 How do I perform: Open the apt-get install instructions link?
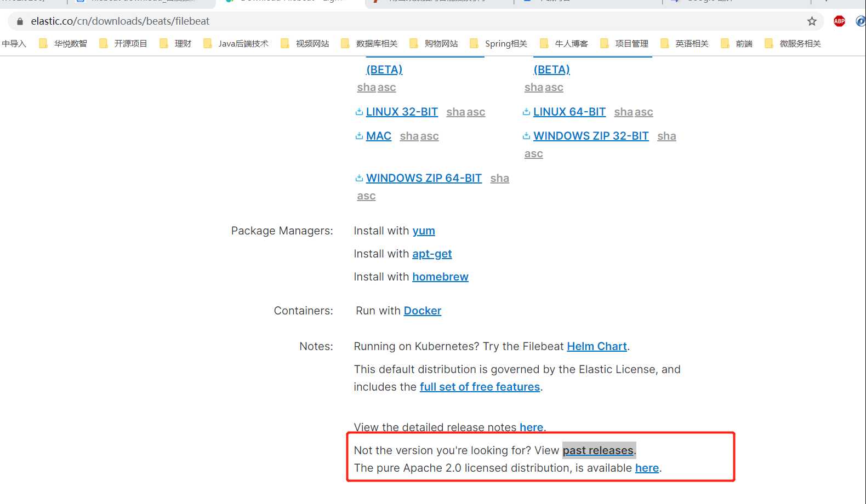(432, 254)
